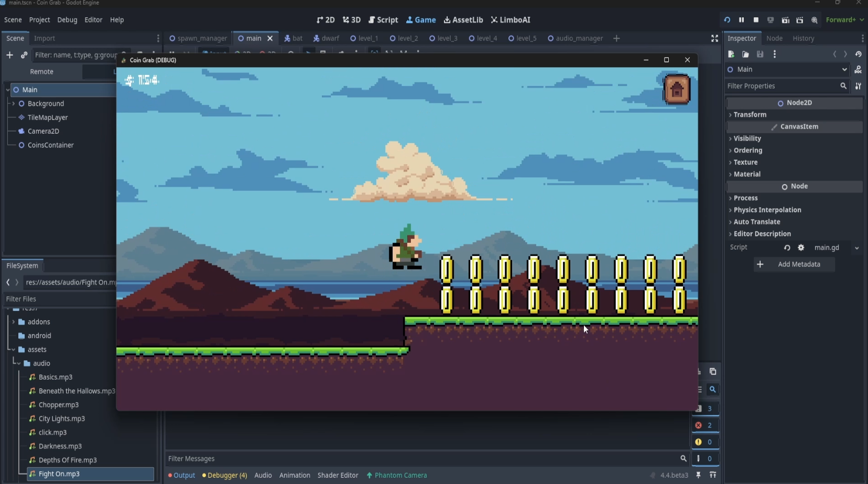This screenshot has height=484, width=868.
Task: Open Movie Maker mode film reel icon
Action: click(814, 20)
